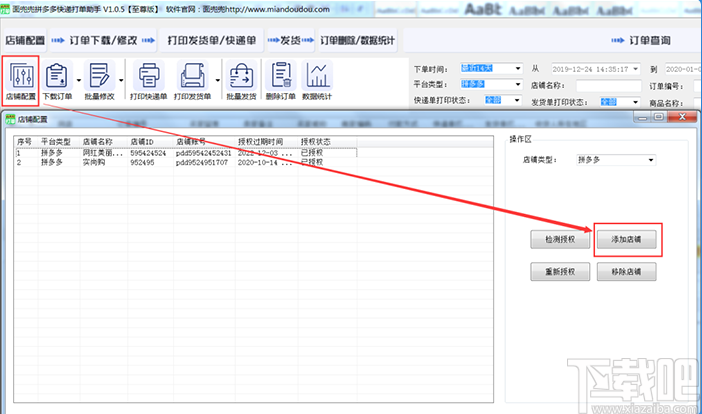Switch to the 订单删除/数据统计 tab
The image size is (702, 414).
pyautogui.click(x=357, y=40)
